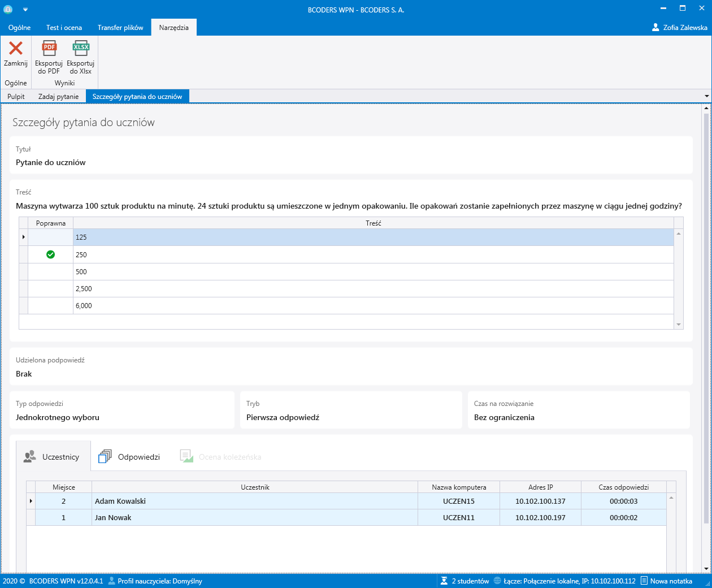This screenshot has height=588, width=712.
Task: Click Bez ograniczenia time limit value
Action: pyautogui.click(x=504, y=417)
